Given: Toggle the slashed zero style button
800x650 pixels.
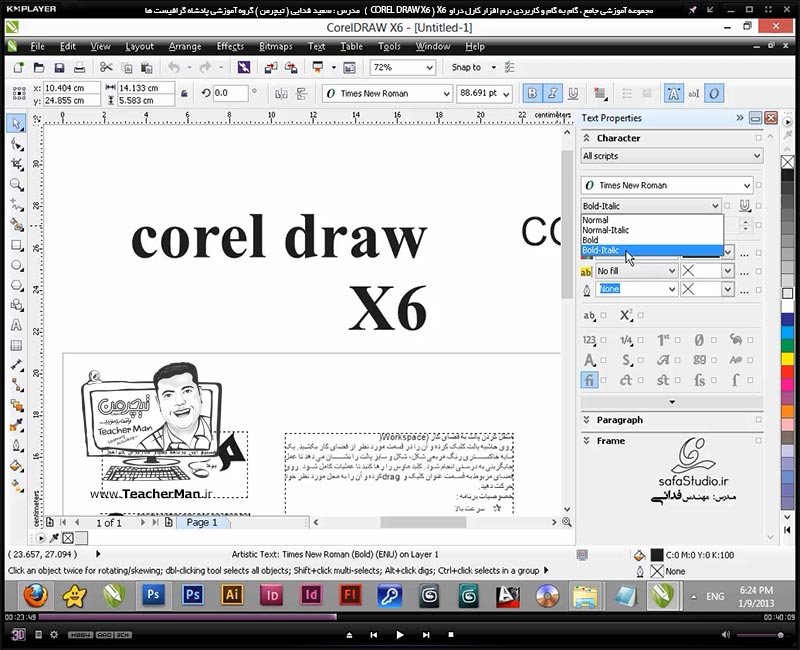Looking at the screenshot, I should 699,340.
